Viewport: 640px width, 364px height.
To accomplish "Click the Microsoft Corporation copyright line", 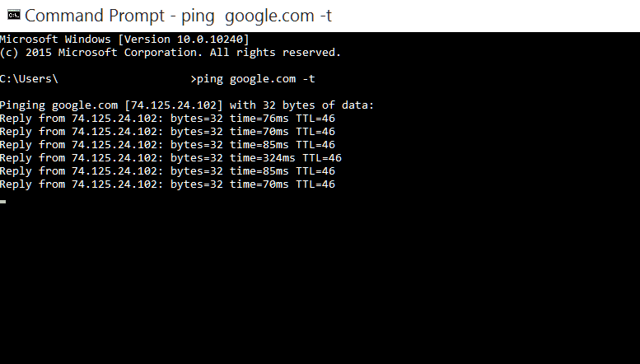I will pos(171,53).
